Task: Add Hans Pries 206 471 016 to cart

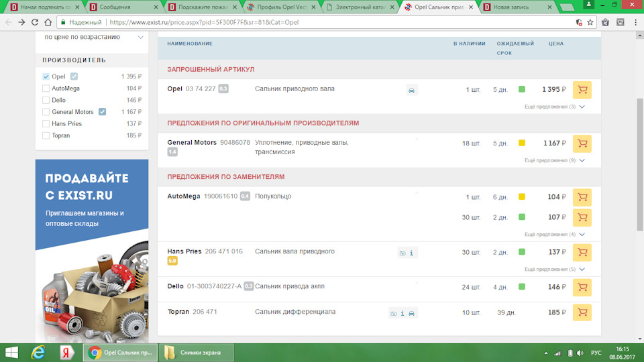Action: [x=582, y=253]
